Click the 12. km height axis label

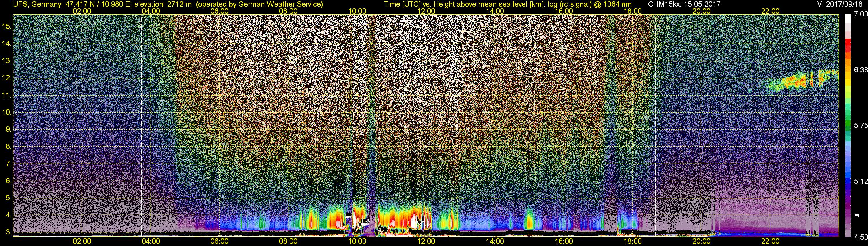(7, 78)
